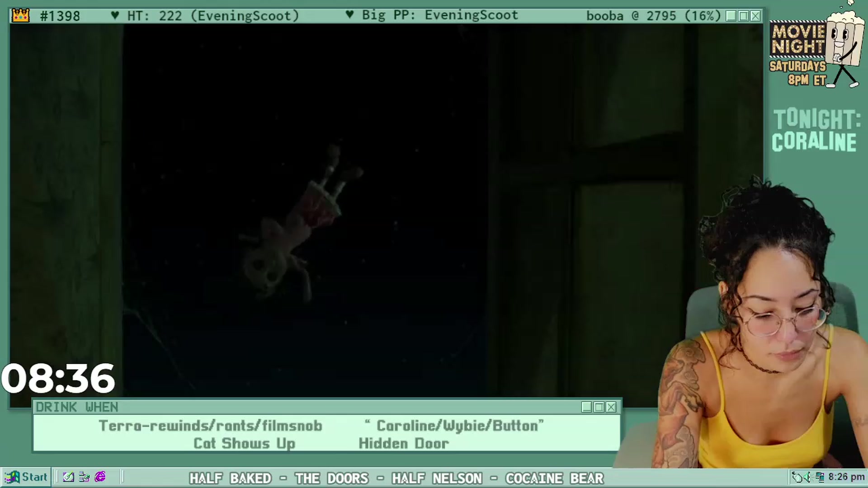Click the "SATURDAYS 8PM ET" schedule text
The image size is (868, 488).
point(798,73)
